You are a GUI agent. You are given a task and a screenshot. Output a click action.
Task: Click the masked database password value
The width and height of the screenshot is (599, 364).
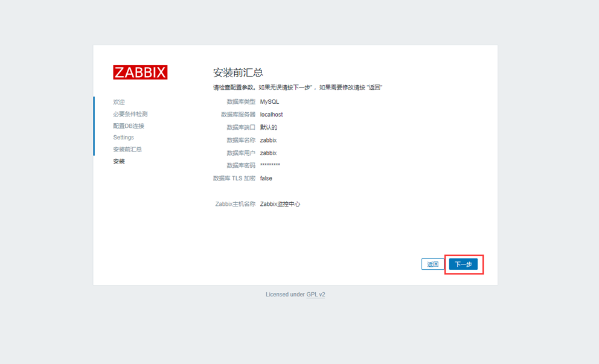(270, 165)
